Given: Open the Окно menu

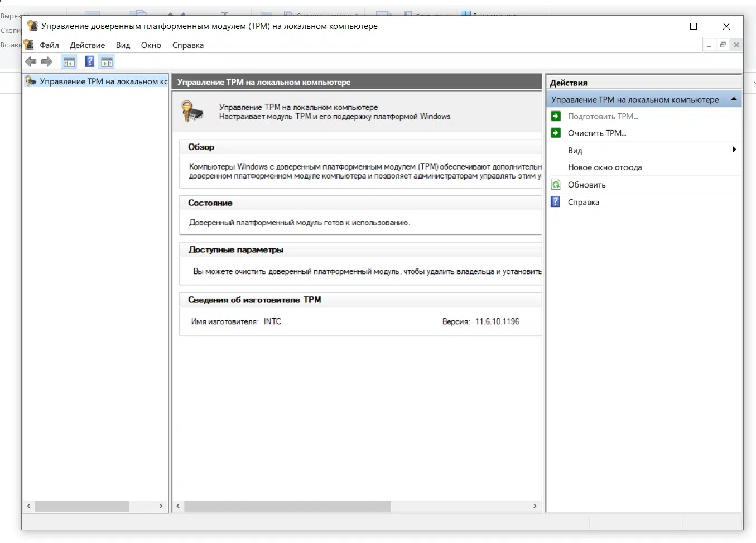Looking at the screenshot, I should coord(151,45).
